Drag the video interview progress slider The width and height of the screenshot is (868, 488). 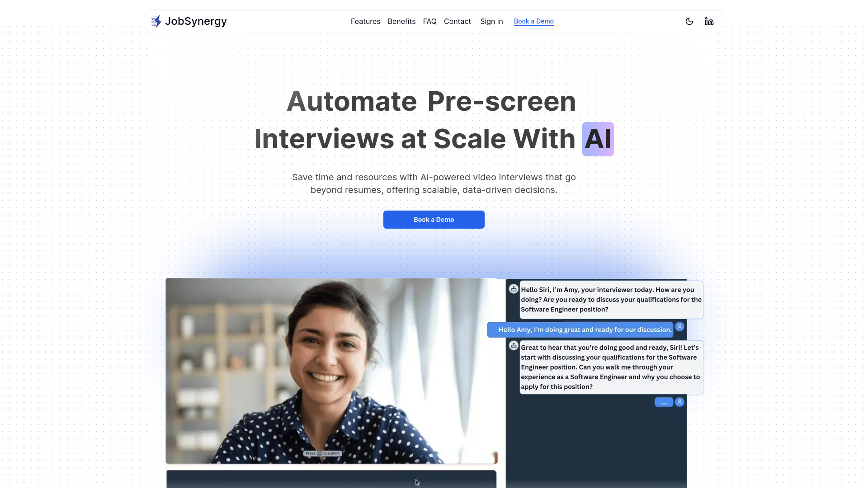click(x=332, y=481)
